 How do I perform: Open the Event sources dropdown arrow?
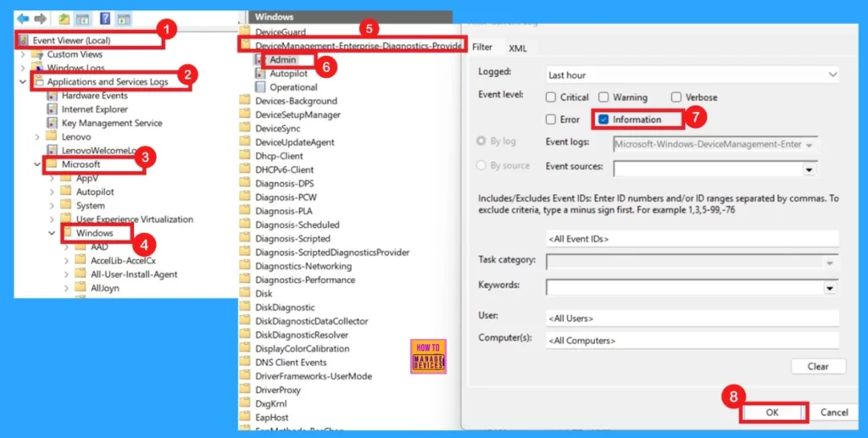click(x=810, y=169)
